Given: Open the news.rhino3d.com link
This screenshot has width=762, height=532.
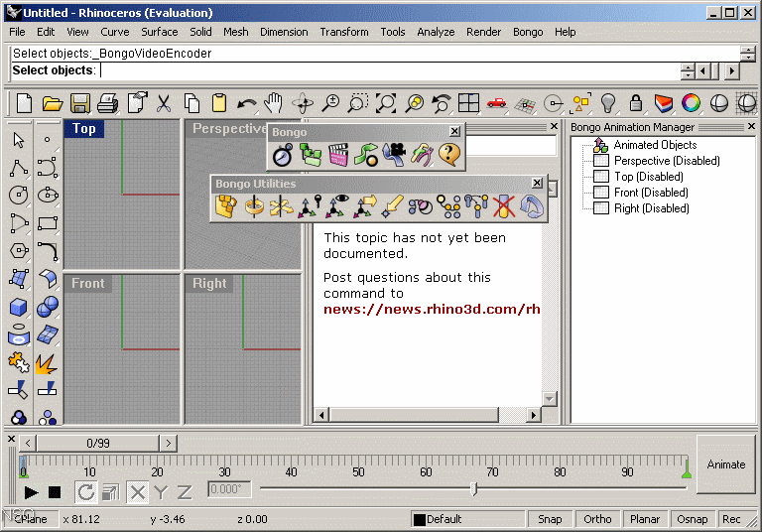Looking at the screenshot, I should [432, 310].
